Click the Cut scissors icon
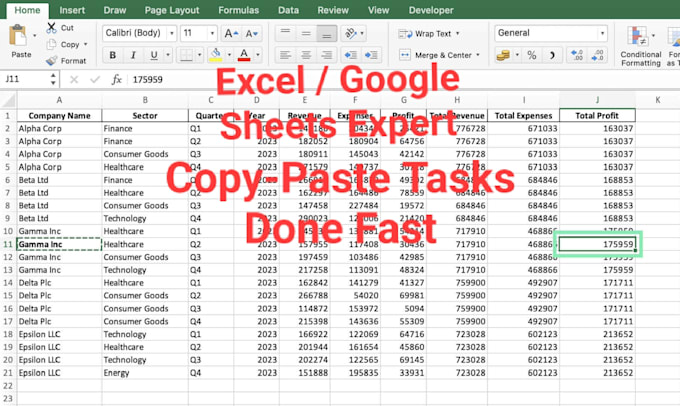 [51, 28]
